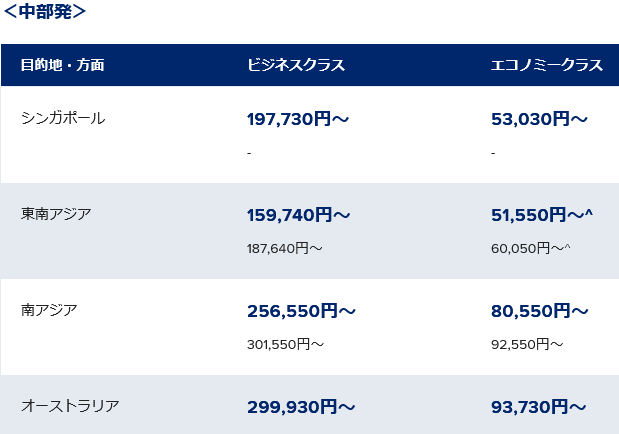This screenshot has width=619, height=434.
Task: Click the 159,740円～ business fare
Action: click(299, 215)
